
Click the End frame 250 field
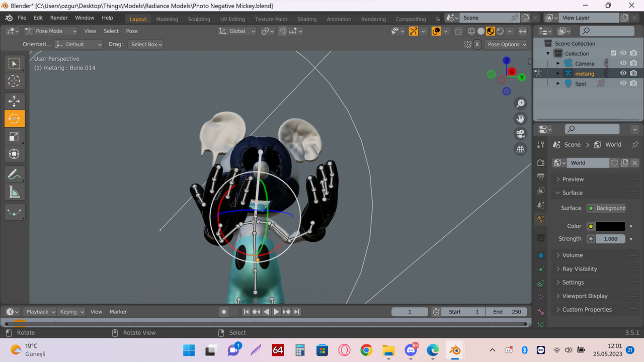click(507, 312)
